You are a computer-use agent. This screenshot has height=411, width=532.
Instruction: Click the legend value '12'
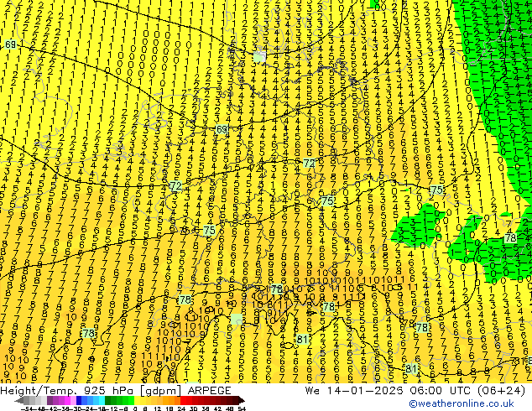tap(157, 408)
